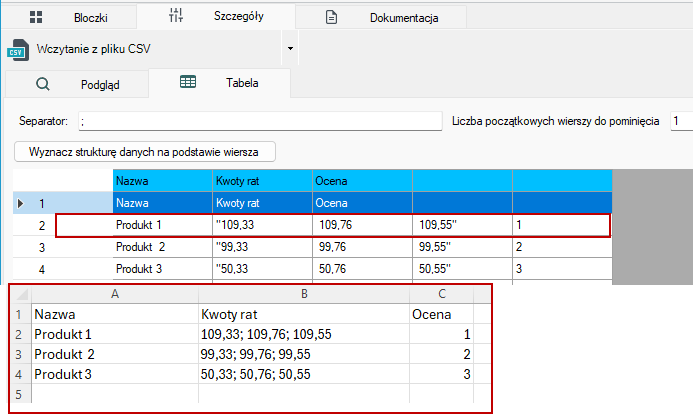Open the Wczytanie z pliku CSV dropdown
693x414 pixels.
coord(290,48)
